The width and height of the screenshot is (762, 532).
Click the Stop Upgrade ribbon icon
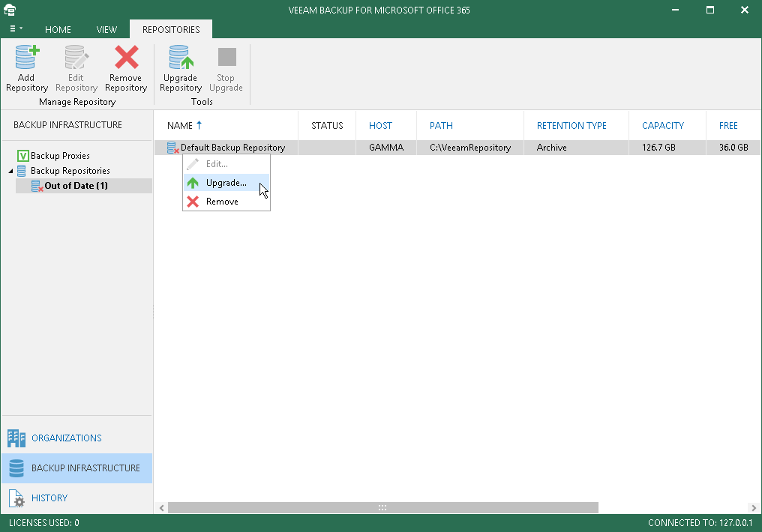(226, 57)
